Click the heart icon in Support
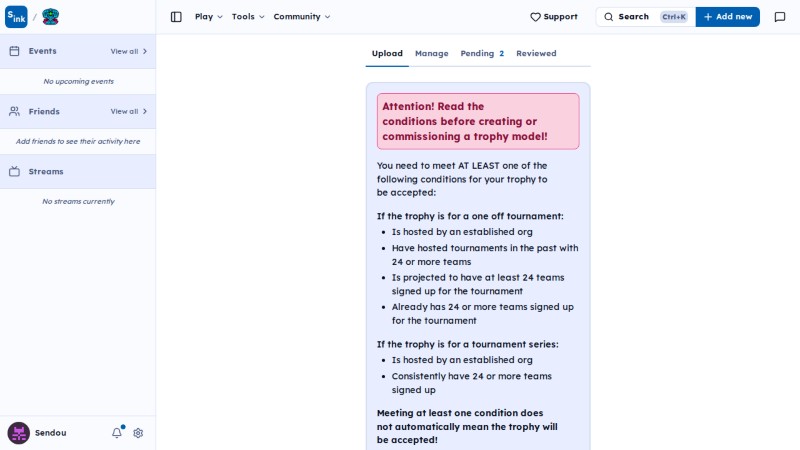The height and width of the screenshot is (450, 800). (x=535, y=17)
